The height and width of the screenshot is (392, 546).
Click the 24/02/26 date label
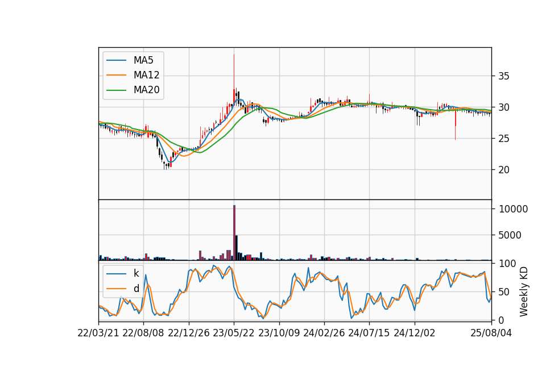click(x=324, y=333)
